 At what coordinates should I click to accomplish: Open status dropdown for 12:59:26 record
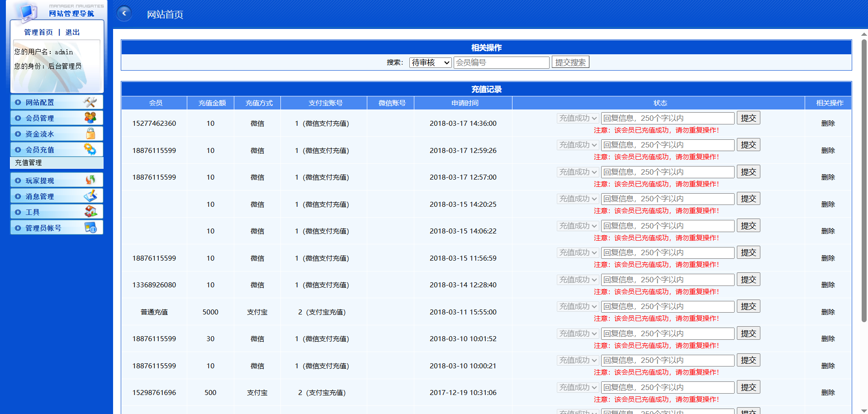click(578, 145)
